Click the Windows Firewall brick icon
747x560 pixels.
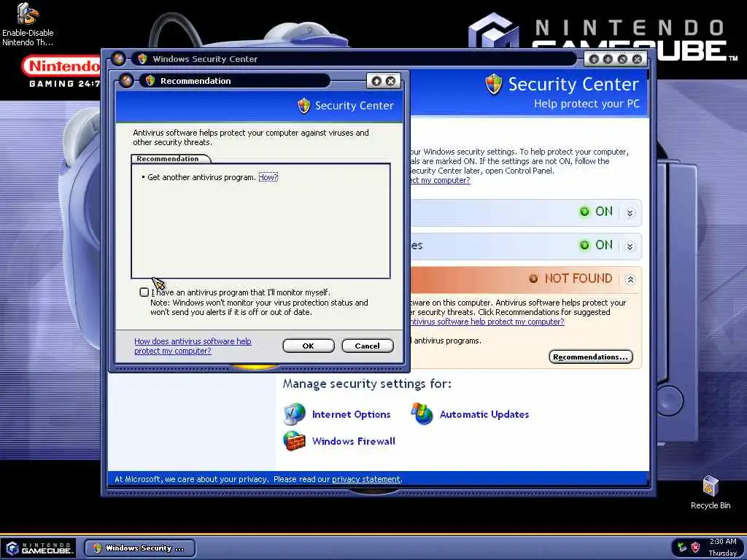pos(294,440)
